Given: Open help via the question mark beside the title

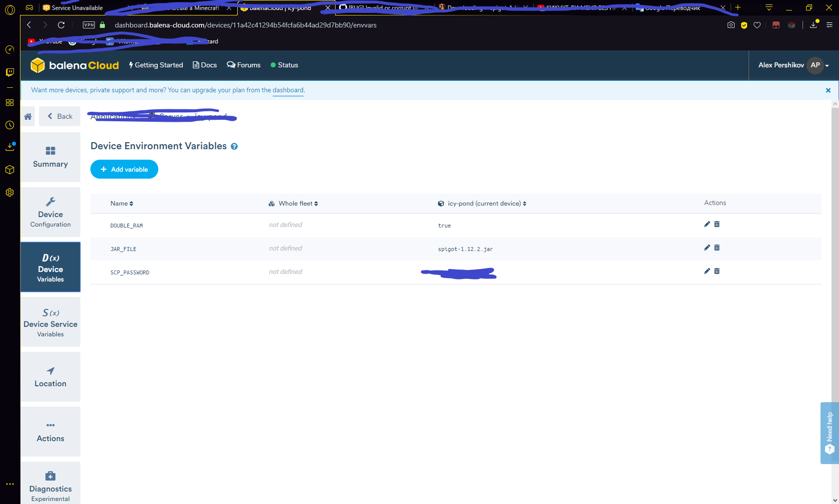Looking at the screenshot, I should (x=234, y=146).
